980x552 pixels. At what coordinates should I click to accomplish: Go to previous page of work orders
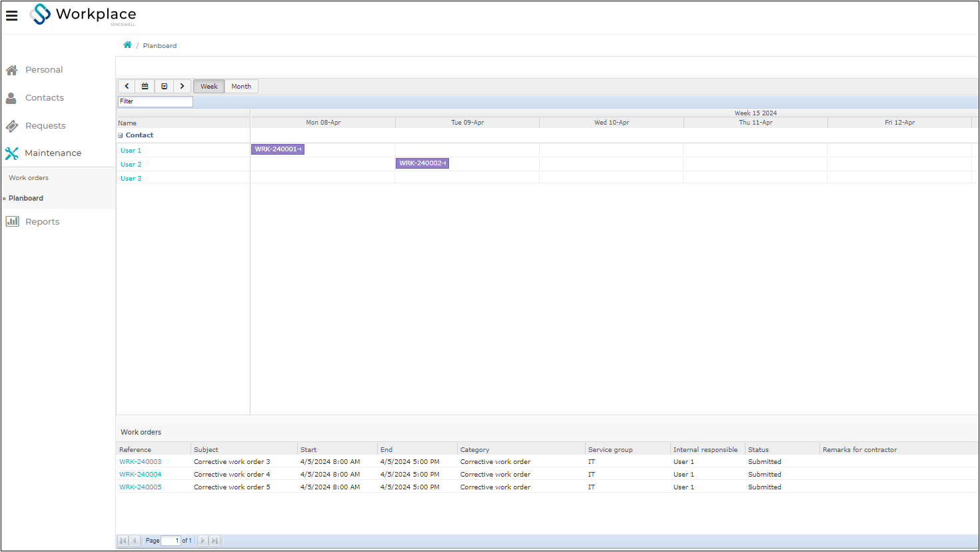(x=135, y=541)
